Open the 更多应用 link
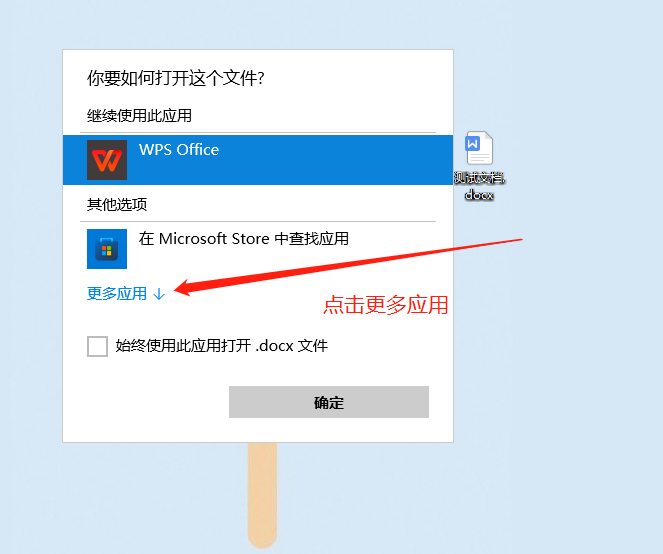This screenshot has width=663, height=554. 117,293
